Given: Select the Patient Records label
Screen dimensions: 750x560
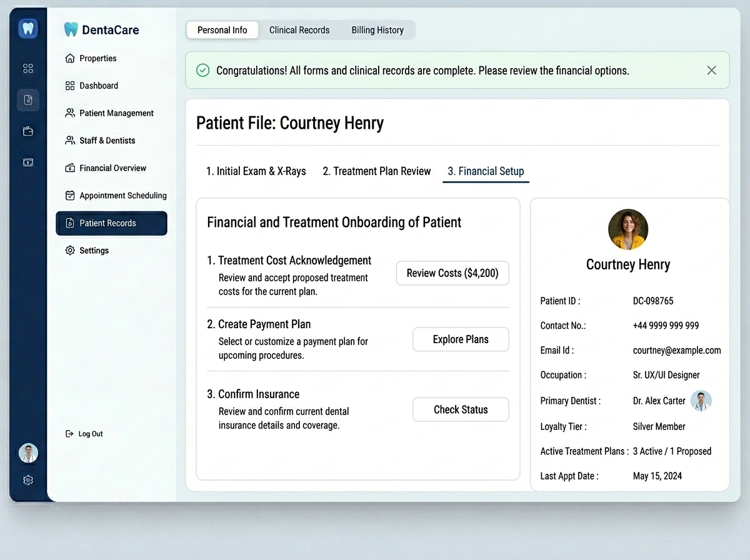Looking at the screenshot, I should point(107,223).
